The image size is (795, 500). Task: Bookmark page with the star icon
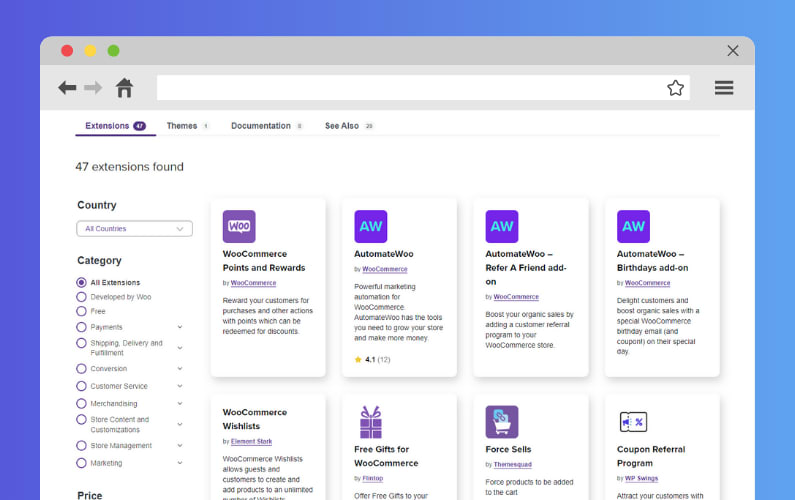[x=675, y=88]
